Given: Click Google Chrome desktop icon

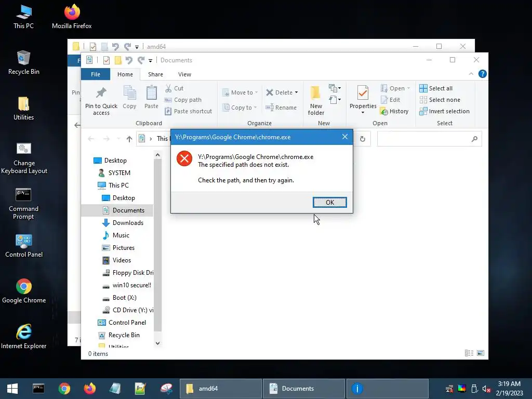Looking at the screenshot, I should (24, 291).
